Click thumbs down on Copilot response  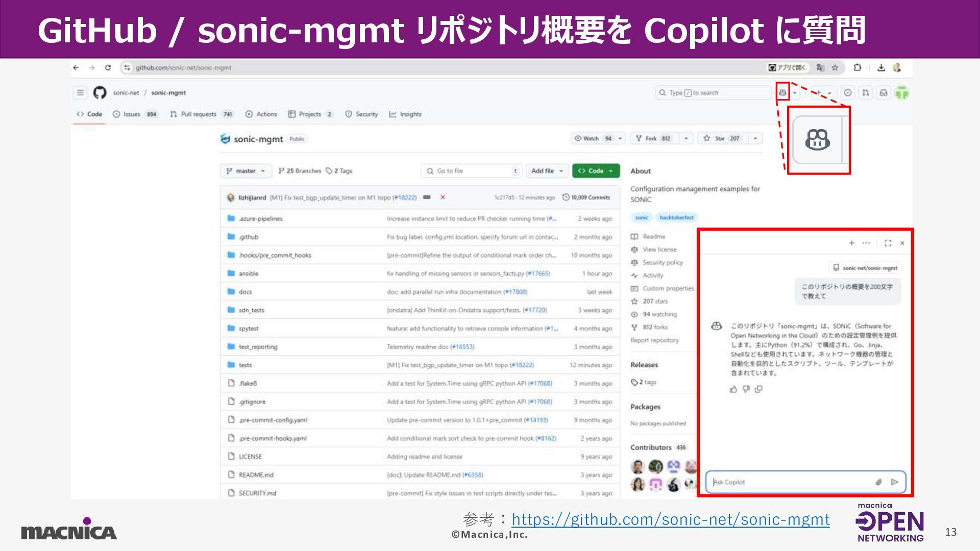746,389
